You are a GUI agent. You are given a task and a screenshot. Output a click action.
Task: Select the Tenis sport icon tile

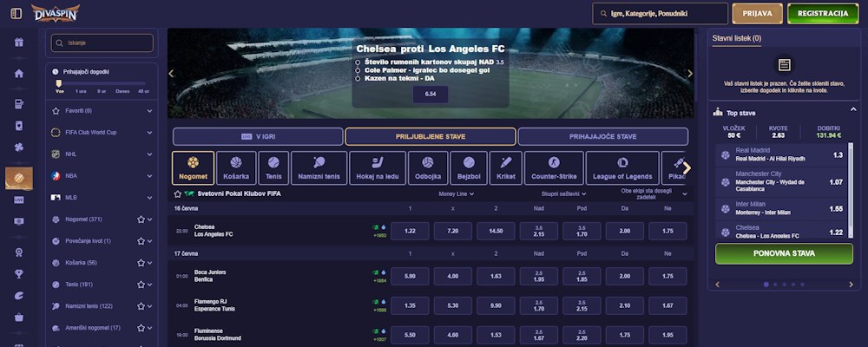click(273, 168)
